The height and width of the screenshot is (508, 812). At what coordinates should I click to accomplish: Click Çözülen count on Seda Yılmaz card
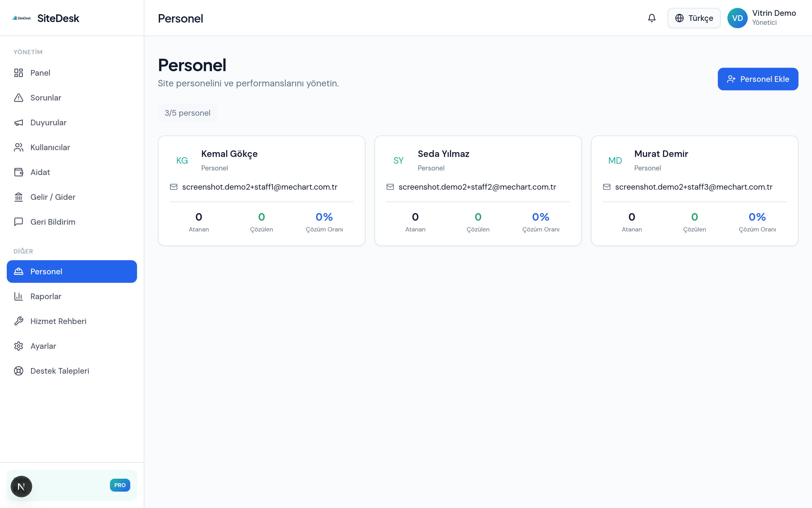point(478,217)
